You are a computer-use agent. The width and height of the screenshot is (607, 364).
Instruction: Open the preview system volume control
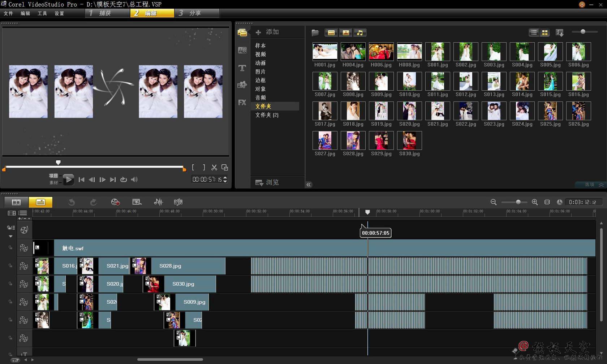click(134, 179)
